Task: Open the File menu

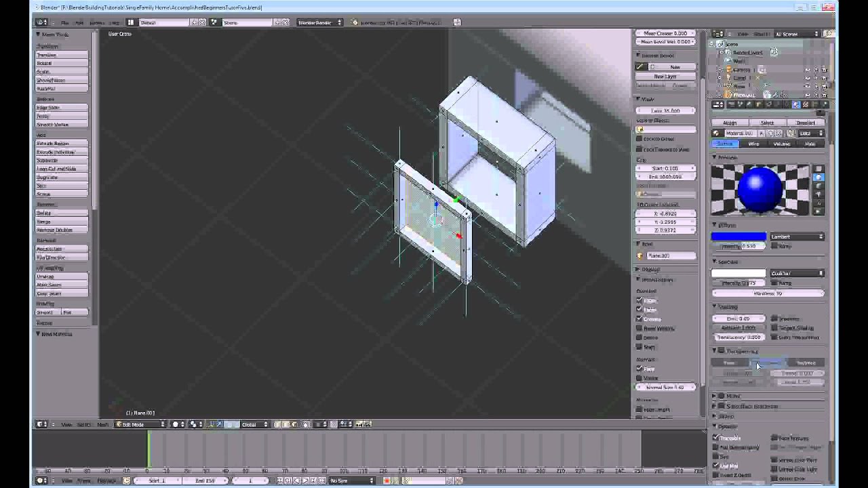Action: point(65,22)
